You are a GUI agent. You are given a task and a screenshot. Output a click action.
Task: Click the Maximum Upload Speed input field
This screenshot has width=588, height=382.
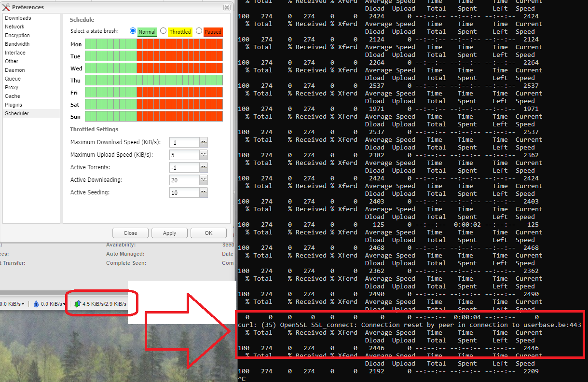coord(184,155)
